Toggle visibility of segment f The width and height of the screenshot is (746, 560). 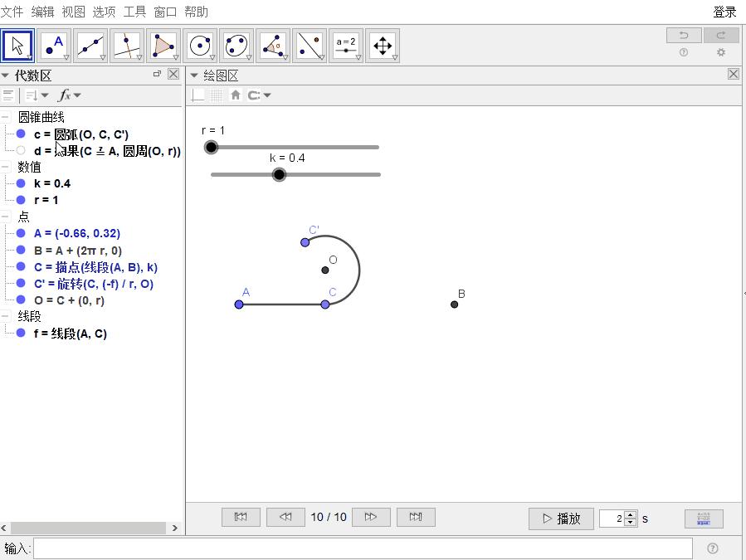tap(21, 334)
